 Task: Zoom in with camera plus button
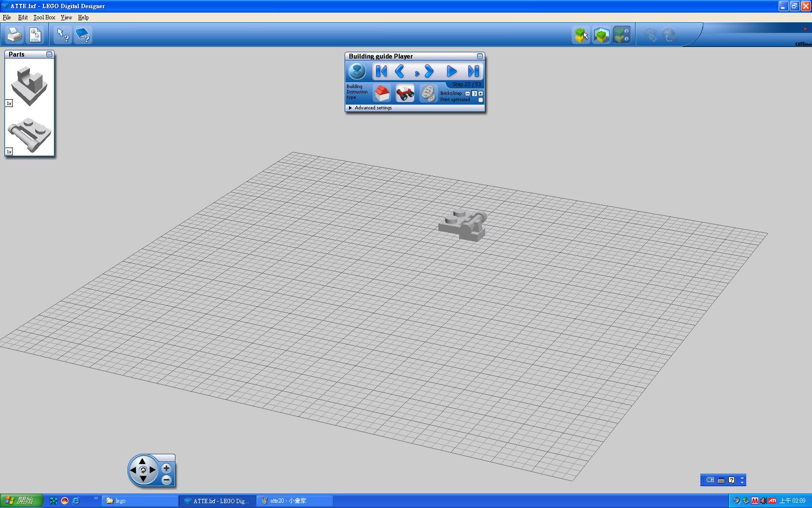coord(166,468)
